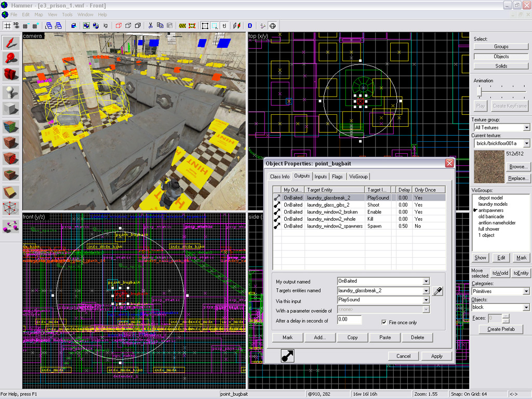The width and height of the screenshot is (532, 399).
Task: Click the Apply button
Action: 436,356
